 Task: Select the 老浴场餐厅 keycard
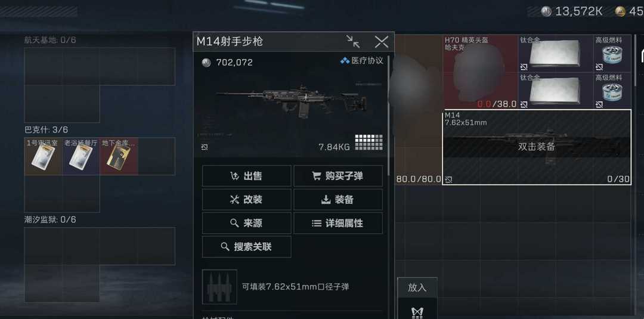[x=81, y=156]
